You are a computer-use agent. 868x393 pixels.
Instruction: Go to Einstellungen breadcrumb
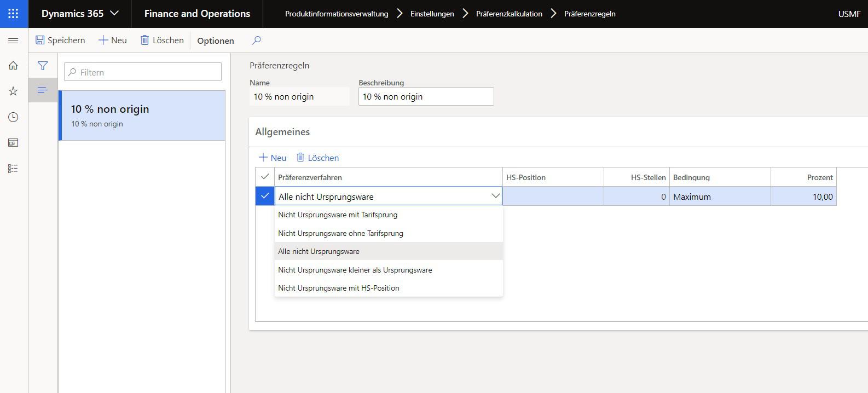pyautogui.click(x=432, y=14)
